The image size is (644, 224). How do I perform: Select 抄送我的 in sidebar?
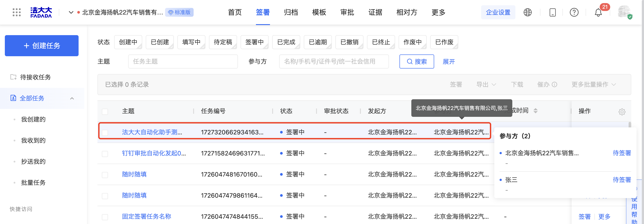point(33,161)
